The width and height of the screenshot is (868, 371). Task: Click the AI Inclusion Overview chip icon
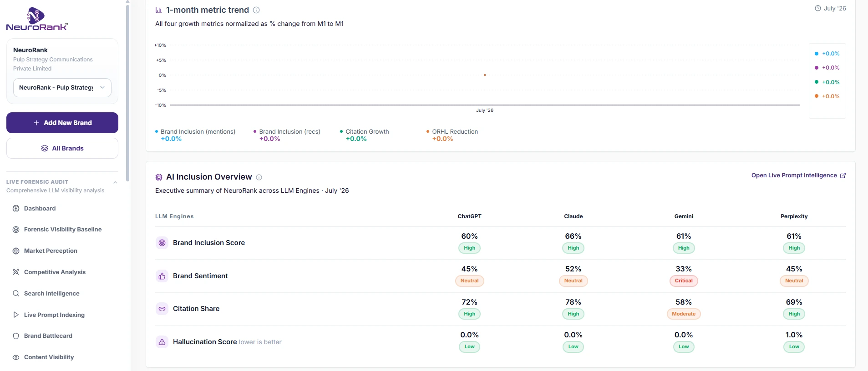[159, 177]
